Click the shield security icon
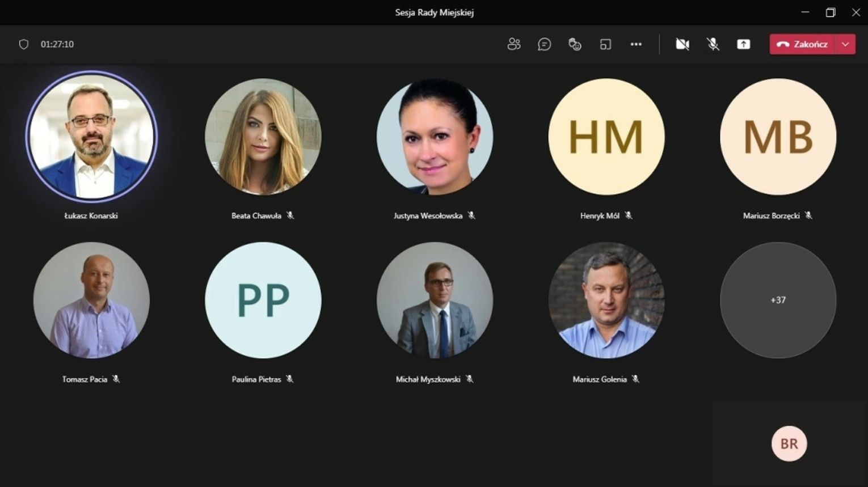Image resolution: width=868 pixels, height=487 pixels. 24,44
